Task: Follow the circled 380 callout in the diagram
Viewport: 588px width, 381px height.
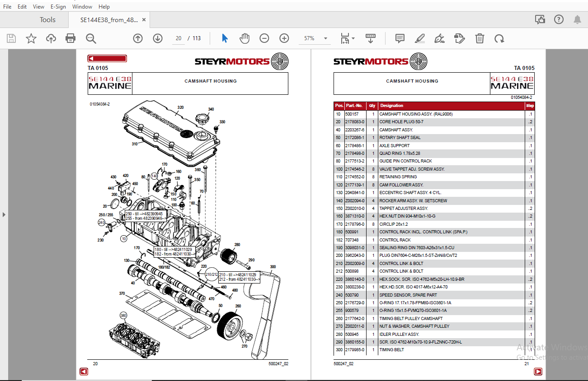Action: pos(123,316)
